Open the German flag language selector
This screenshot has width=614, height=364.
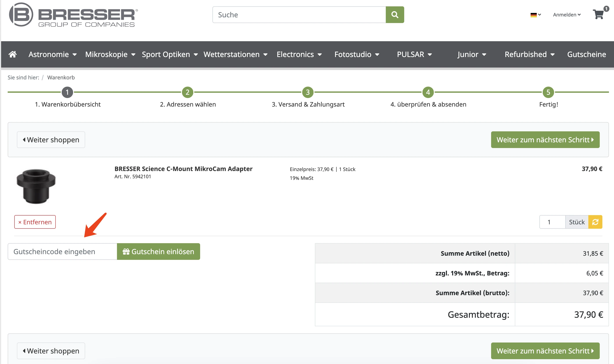(x=535, y=15)
